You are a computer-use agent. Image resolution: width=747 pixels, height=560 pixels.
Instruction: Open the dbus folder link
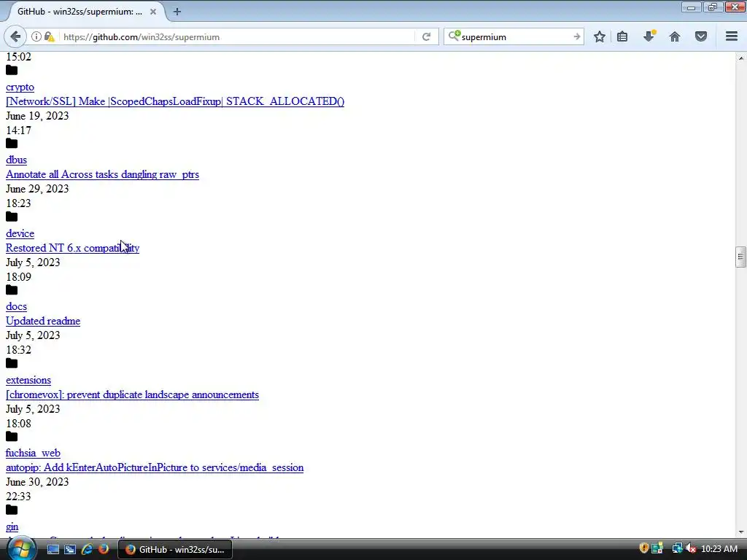click(16, 160)
